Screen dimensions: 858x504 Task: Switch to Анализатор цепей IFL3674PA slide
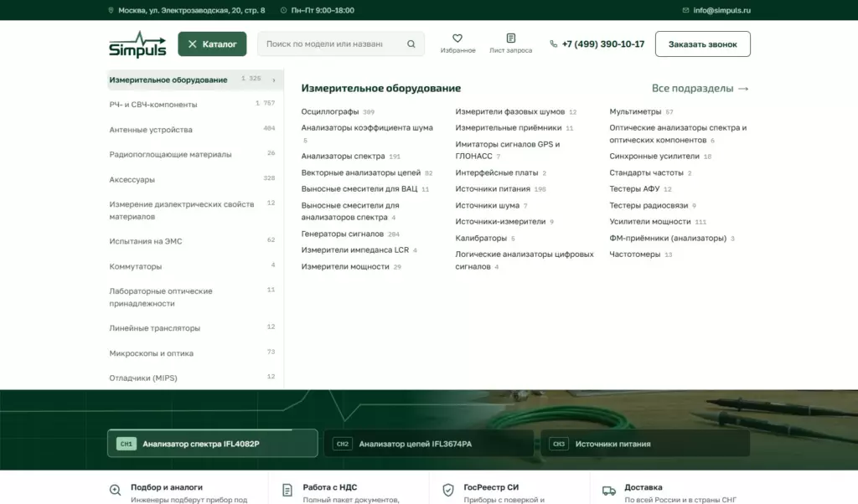click(x=428, y=444)
